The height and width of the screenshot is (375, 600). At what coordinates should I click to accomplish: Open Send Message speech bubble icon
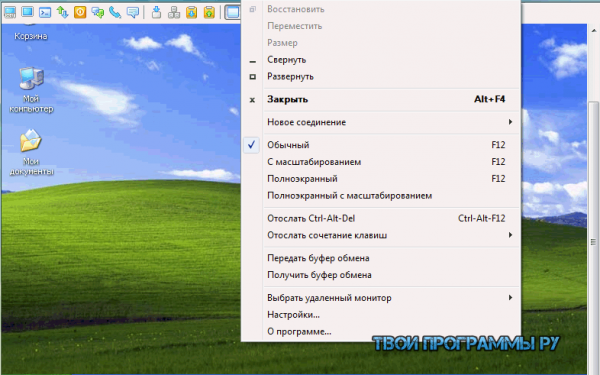pyautogui.click(x=133, y=12)
